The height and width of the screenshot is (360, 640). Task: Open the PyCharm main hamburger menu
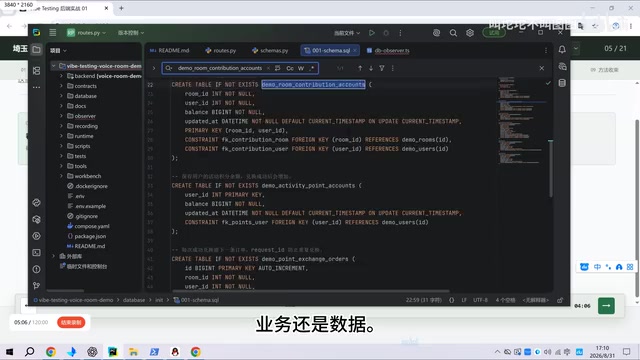(53, 33)
